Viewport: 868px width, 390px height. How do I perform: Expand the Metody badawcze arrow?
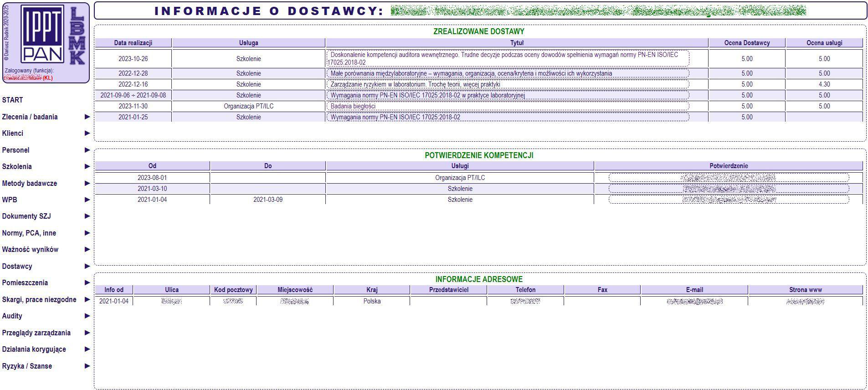point(87,184)
